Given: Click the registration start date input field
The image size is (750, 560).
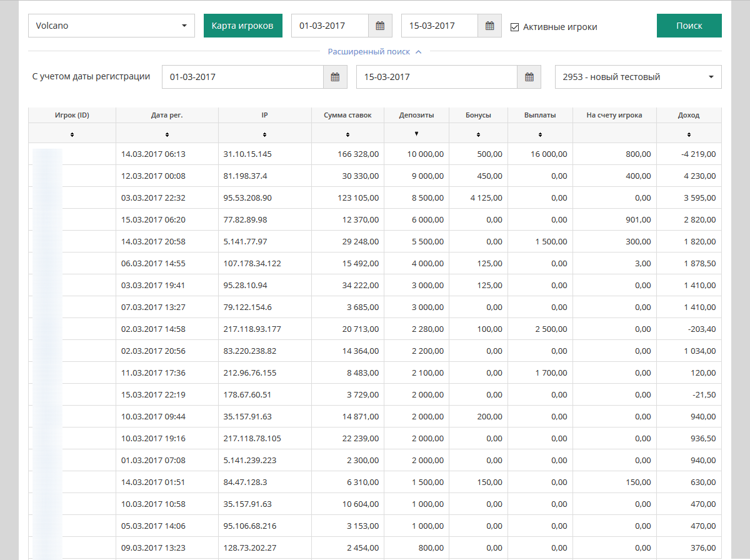Looking at the screenshot, I should click(242, 77).
